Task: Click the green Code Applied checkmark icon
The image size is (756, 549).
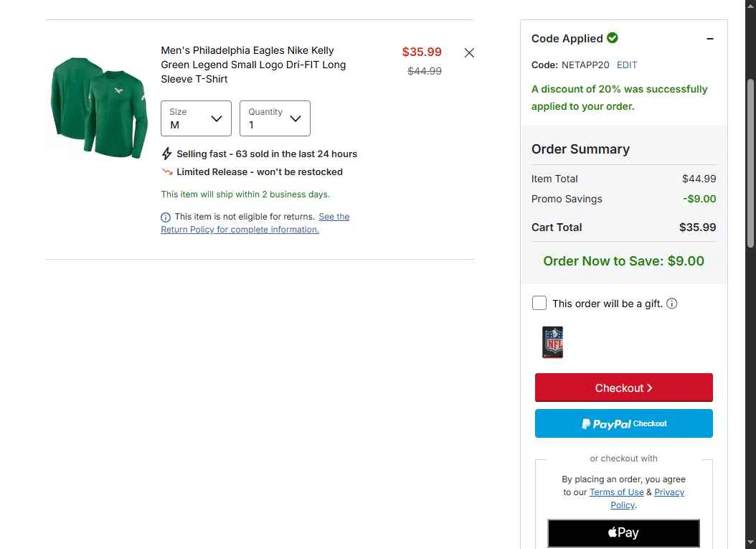Action: tap(613, 37)
